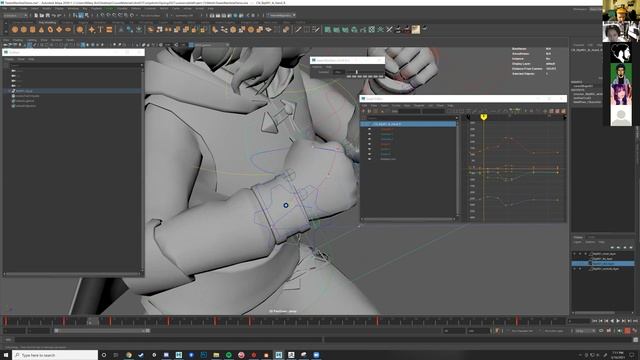The image size is (640, 360).
Task: Create a polygon cylinder from the shelf
Action: [33, 29]
